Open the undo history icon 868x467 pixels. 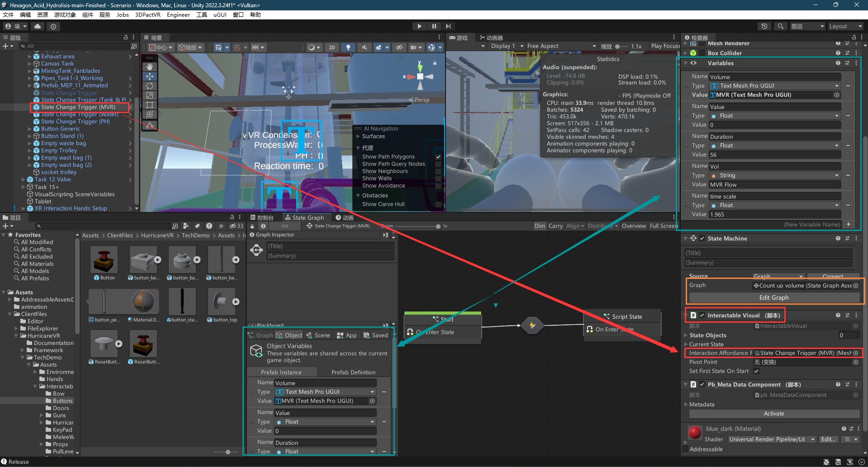764,26
